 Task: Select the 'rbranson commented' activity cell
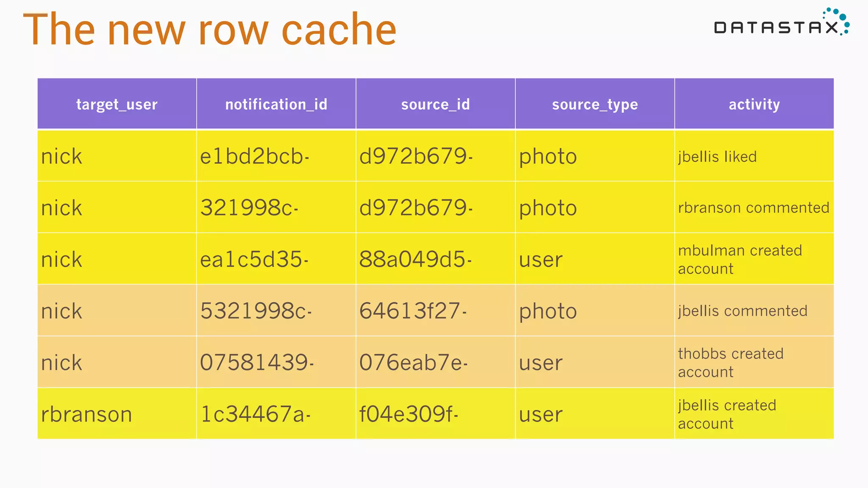[x=754, y=208]
